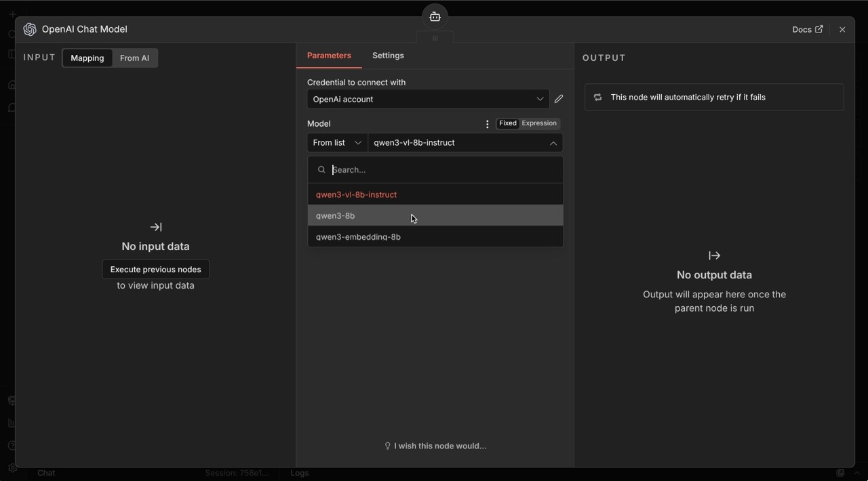The width and height of the screenshot is (868, 481).
Task: Set Model field mode to Expression
Action: click(539, 123)
